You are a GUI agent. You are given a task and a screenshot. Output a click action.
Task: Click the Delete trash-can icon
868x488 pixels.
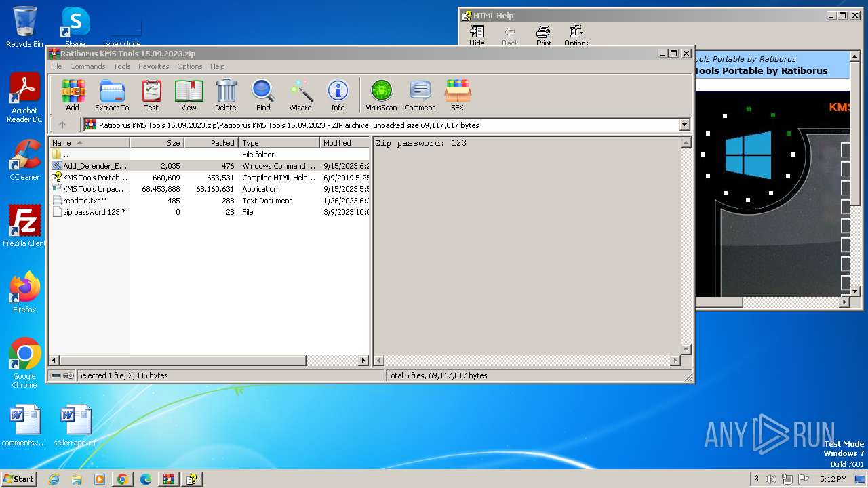tap(226, 95)
